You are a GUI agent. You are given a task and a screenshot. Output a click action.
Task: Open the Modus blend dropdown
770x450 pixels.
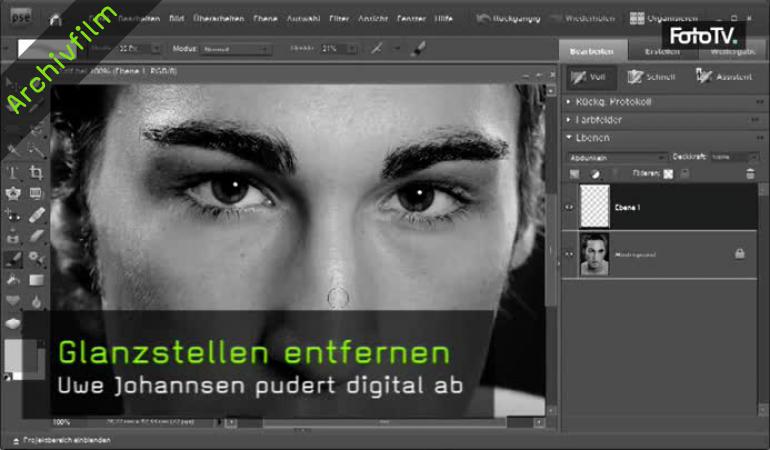pos(236,49)
